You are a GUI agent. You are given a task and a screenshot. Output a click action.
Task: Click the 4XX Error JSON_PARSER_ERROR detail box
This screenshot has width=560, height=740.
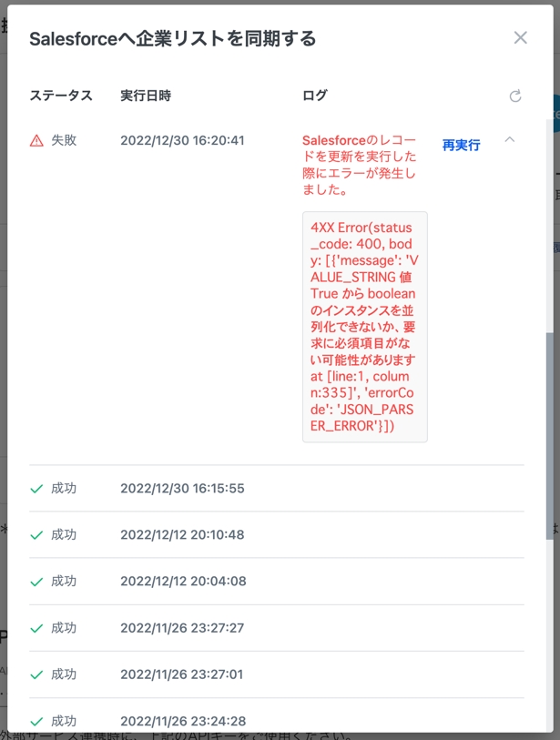(364, 327)
